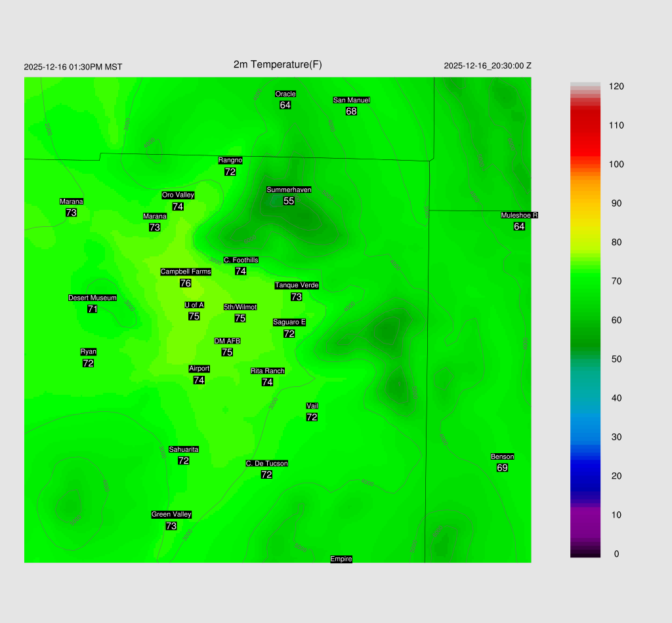Click the red region of the color scale
The height and width of the screenshot is (623, 672).
(585, 131)
